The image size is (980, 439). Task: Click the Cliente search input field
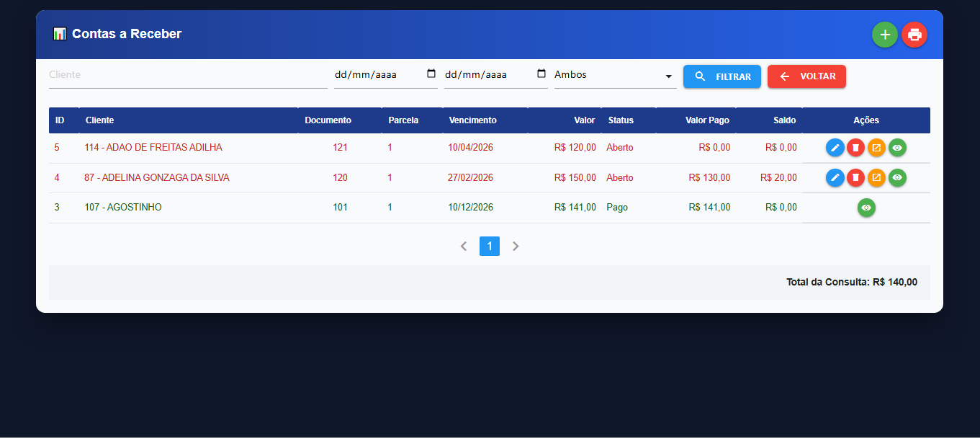coord(187,75)
